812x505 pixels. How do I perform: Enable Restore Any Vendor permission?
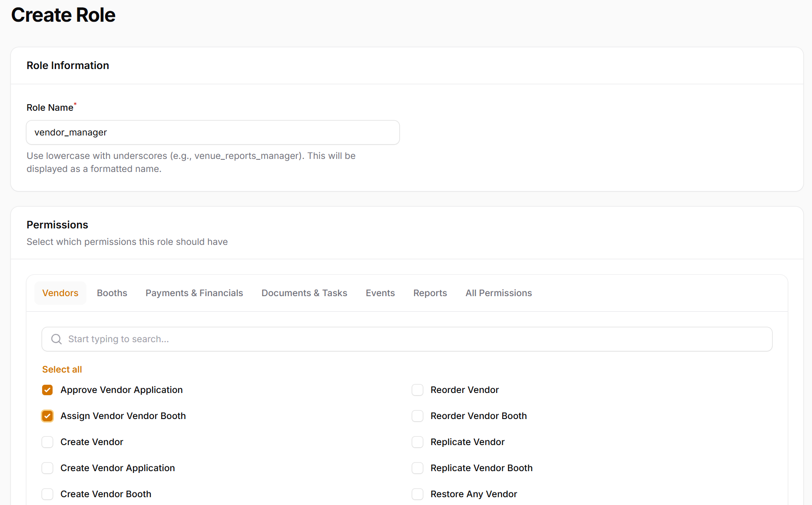tap(418, 494)
